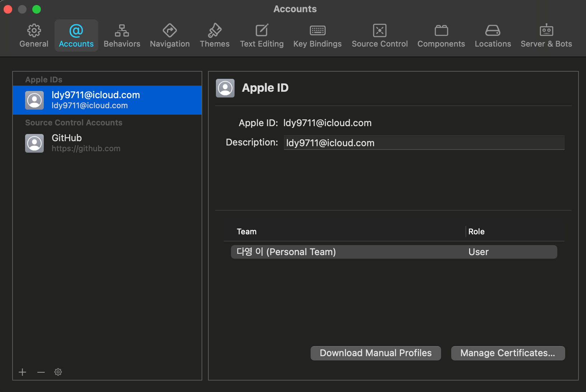Screen dimensions: 586x392
Task: Open Key Bindings preferences
Action: coord(317,35)
